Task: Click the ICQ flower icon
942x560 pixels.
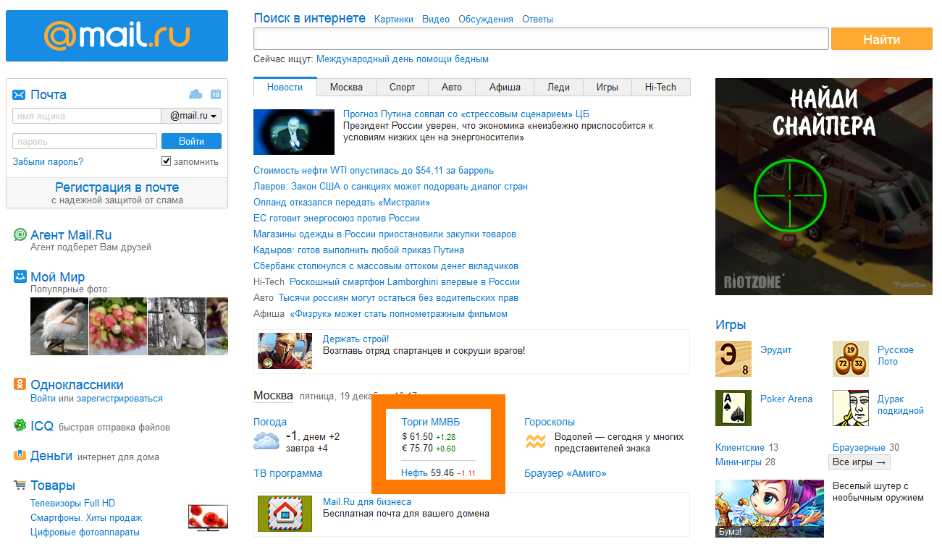Action: click(x=20, y=425)
